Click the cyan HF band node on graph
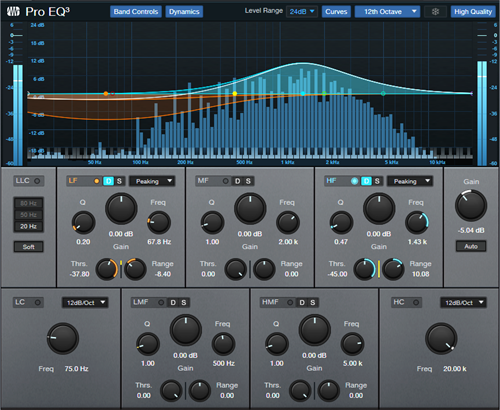The width and height of the screenshot is (500, 410). 303,94
